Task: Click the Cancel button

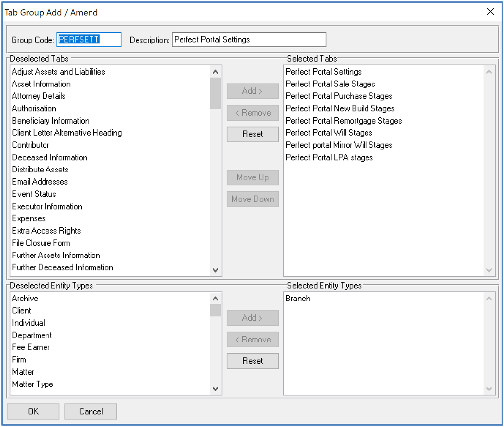Action: click(91, 411)
